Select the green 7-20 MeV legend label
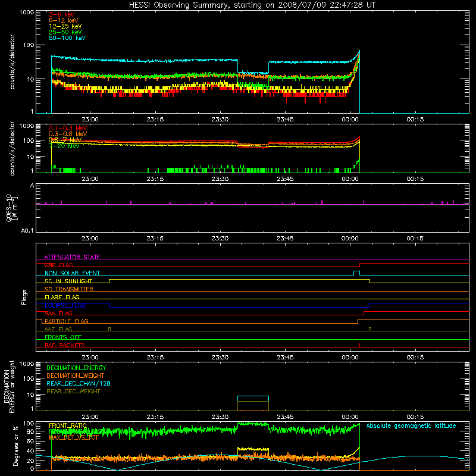476x476 pixels. [64, 146]
